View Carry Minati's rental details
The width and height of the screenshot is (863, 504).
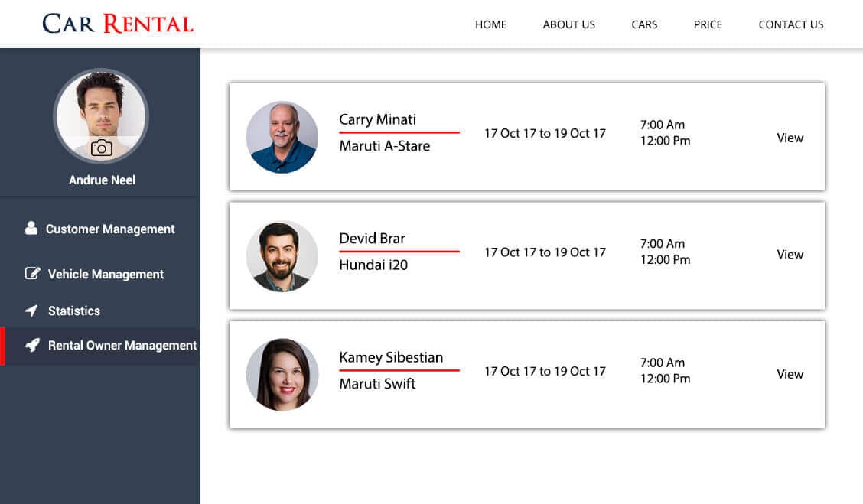tap(790, 138)
